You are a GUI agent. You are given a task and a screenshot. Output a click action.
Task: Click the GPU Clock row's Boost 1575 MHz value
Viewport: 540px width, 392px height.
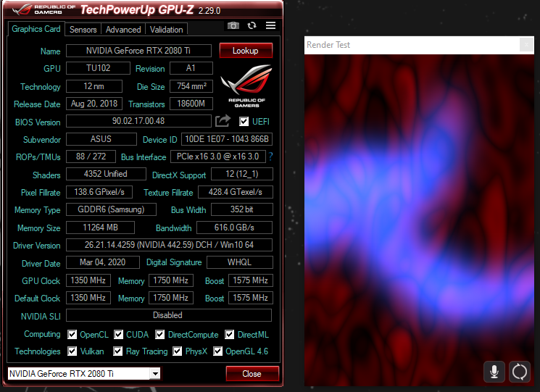(251, 280)
